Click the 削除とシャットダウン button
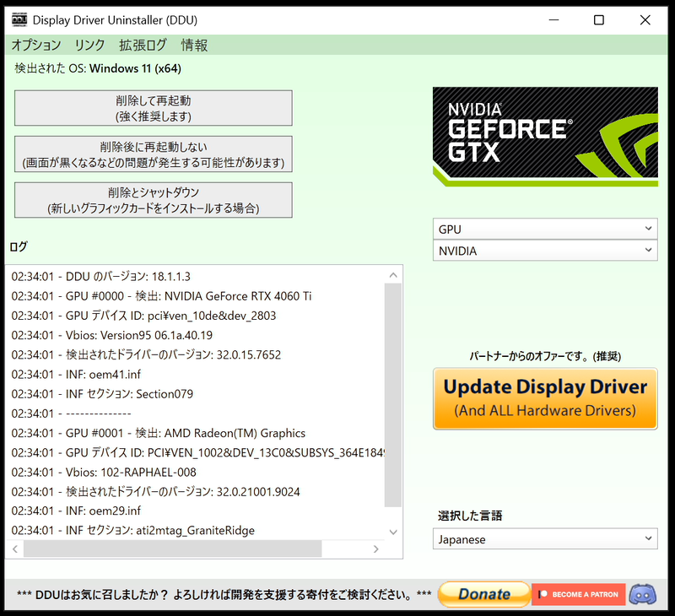 point(153,199)
